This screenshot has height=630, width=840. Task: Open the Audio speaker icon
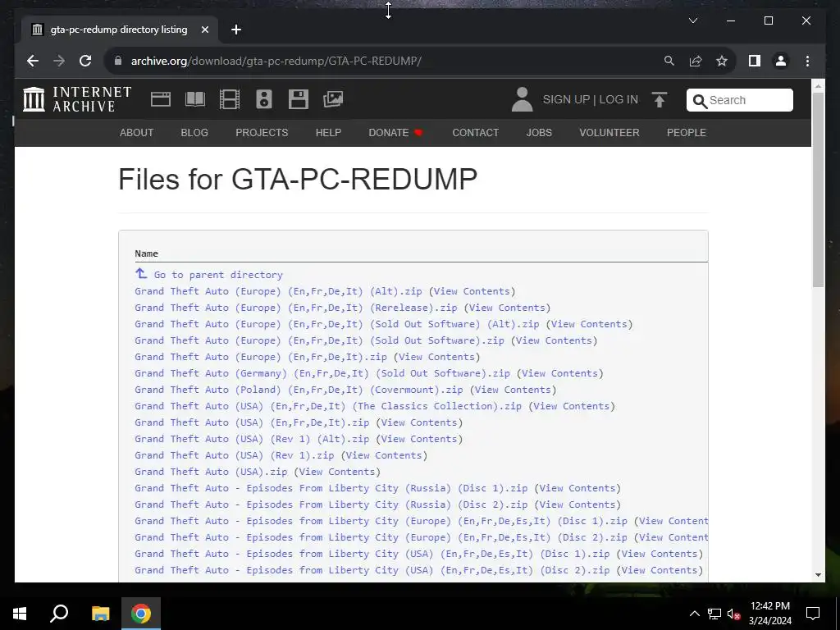coord(264,99)
